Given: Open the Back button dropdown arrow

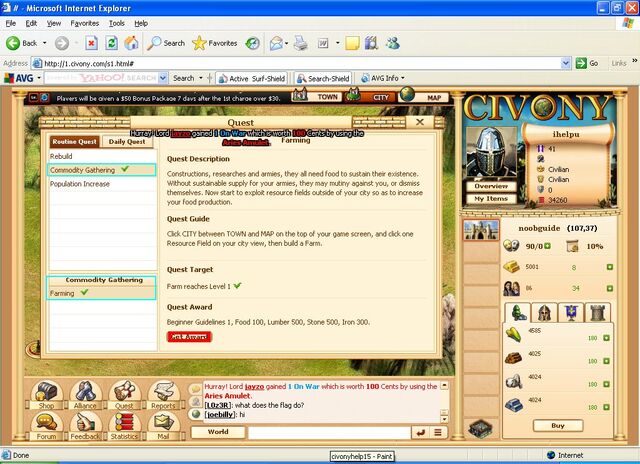Looking at the screenshot, I should [x=44, y=43].
